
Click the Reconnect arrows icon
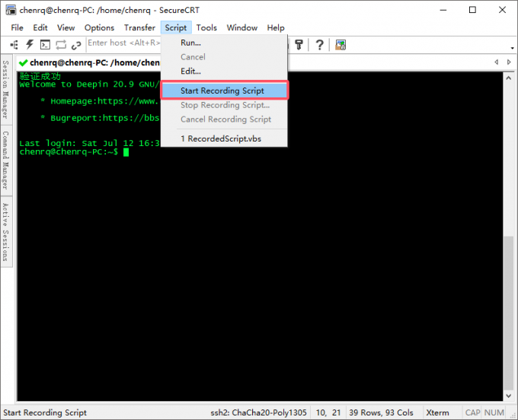pos(61,45)
